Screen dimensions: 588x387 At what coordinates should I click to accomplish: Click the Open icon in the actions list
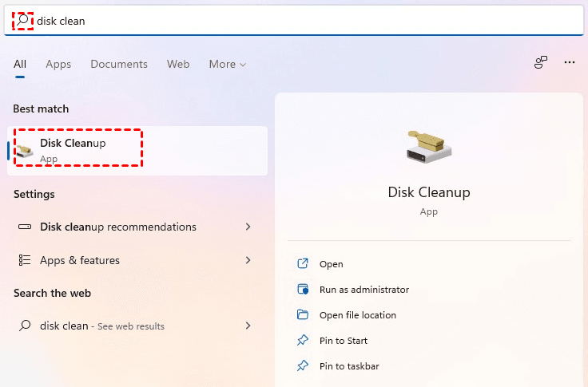(303, 264)
